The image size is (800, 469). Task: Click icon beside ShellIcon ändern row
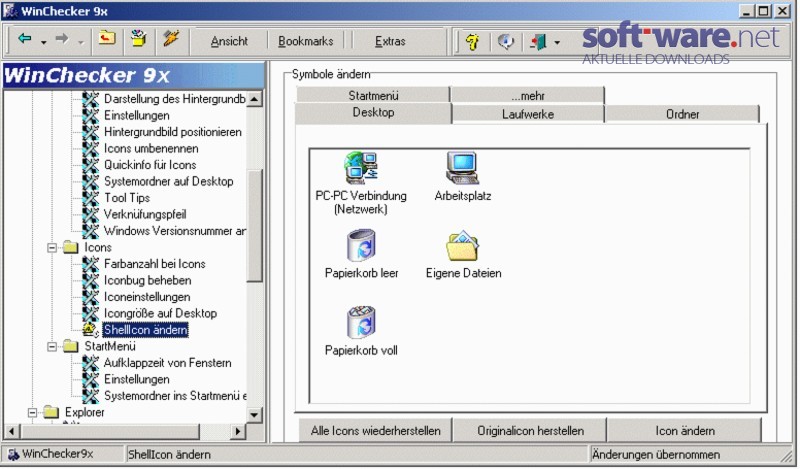coord(90,330)
